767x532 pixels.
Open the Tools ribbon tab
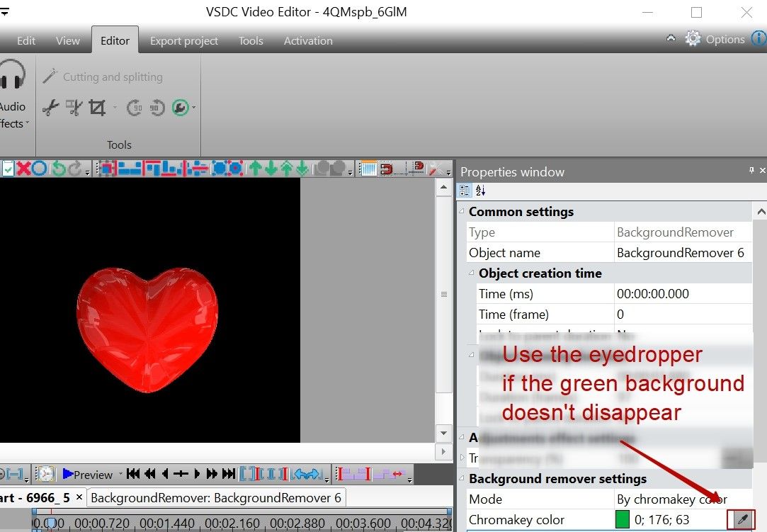pyautogui.click(x=251, y=40)
